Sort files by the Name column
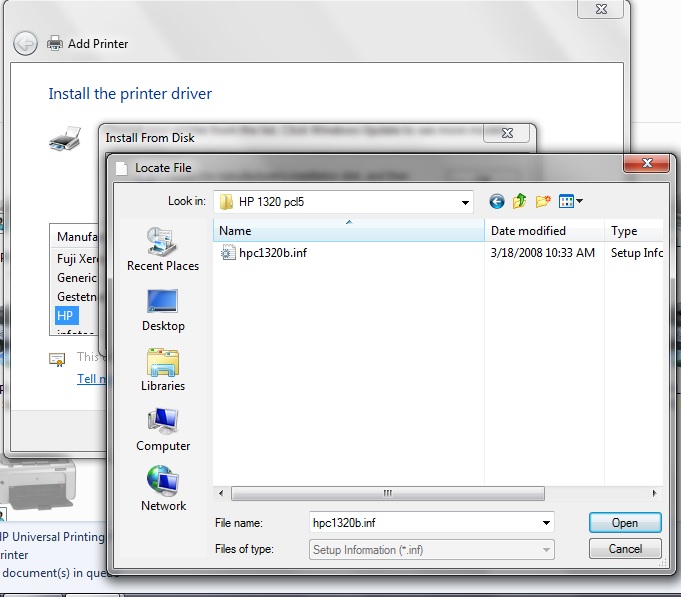Screen dimensions: 681x597 pos(348,231)
